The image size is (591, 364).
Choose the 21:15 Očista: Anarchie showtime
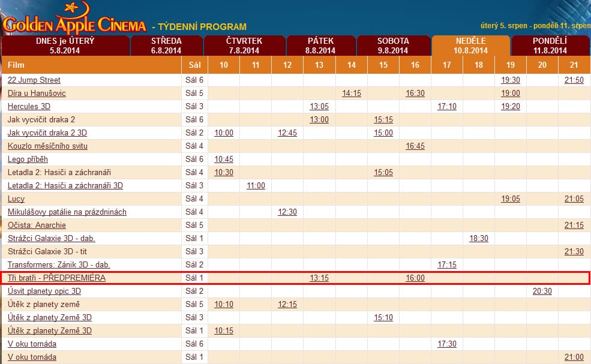pos(574,225)
